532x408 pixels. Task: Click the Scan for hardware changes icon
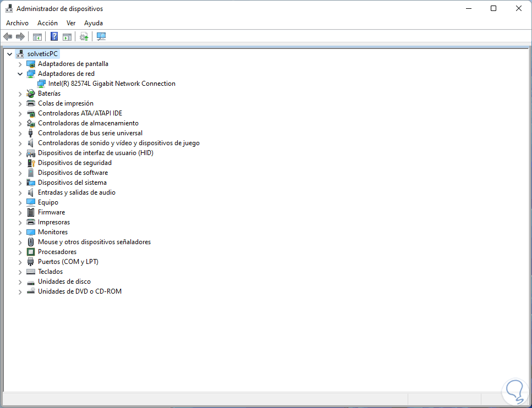pyautogui.click(x=101, y=36)
